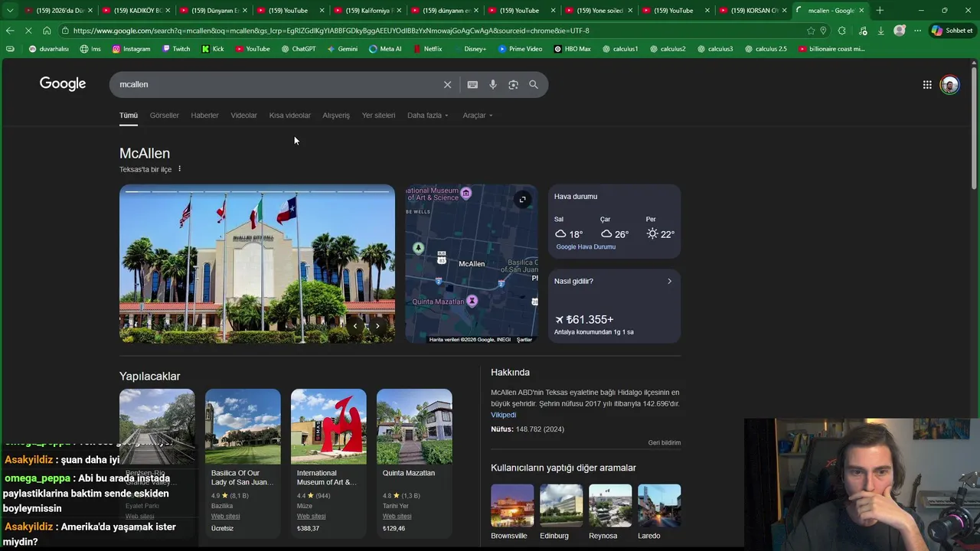Open the Kick bookmark
The width and height of the screenshot is (980, 551).
[x=213, y=49]
